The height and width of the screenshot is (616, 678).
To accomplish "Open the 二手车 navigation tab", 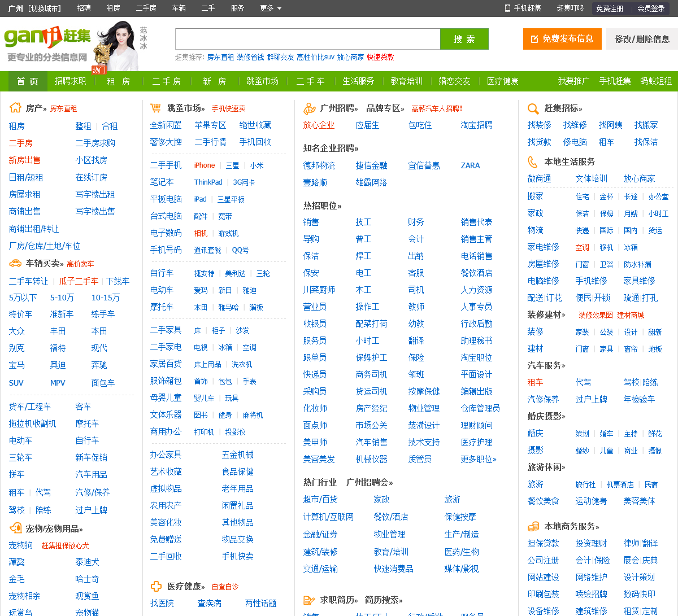I will click(x=311, y=81).
